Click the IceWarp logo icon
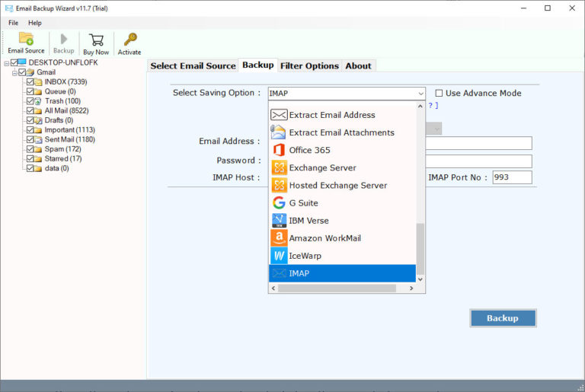The width and height of the screenshot is (585, 392). [279, 256]
